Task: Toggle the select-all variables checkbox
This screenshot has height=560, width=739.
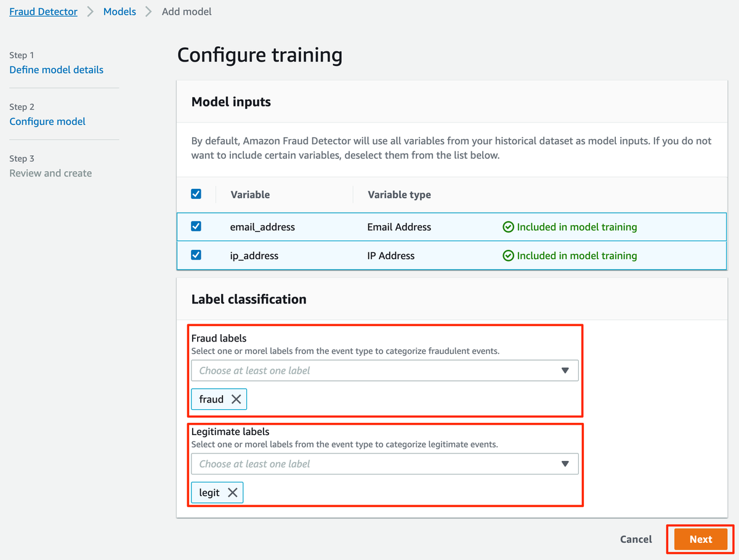Action: [x=196, y=194]
